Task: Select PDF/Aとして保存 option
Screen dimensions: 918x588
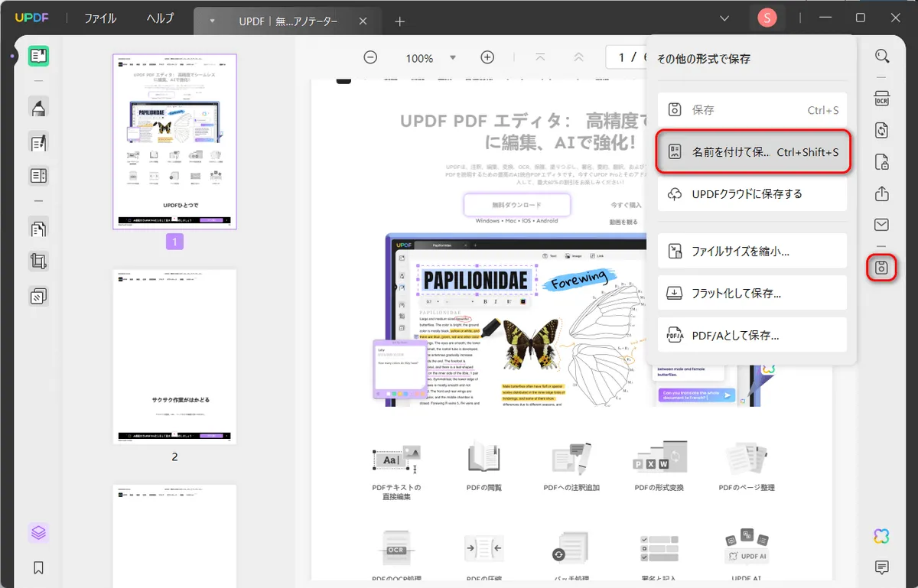Action: tap(752, 335)
